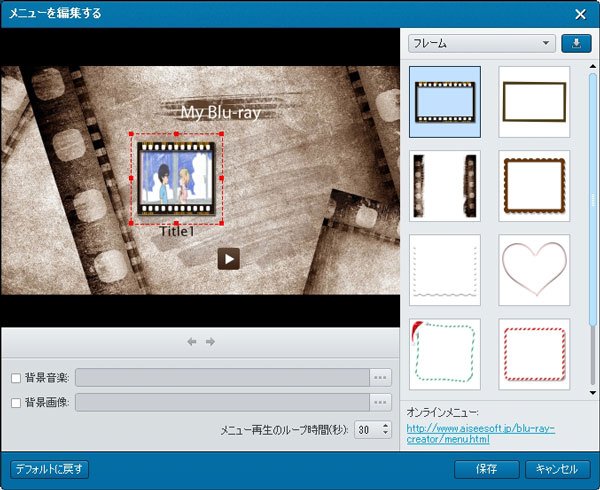Browse for background image file
Viewport: 600px width, 490px height.
380,402
